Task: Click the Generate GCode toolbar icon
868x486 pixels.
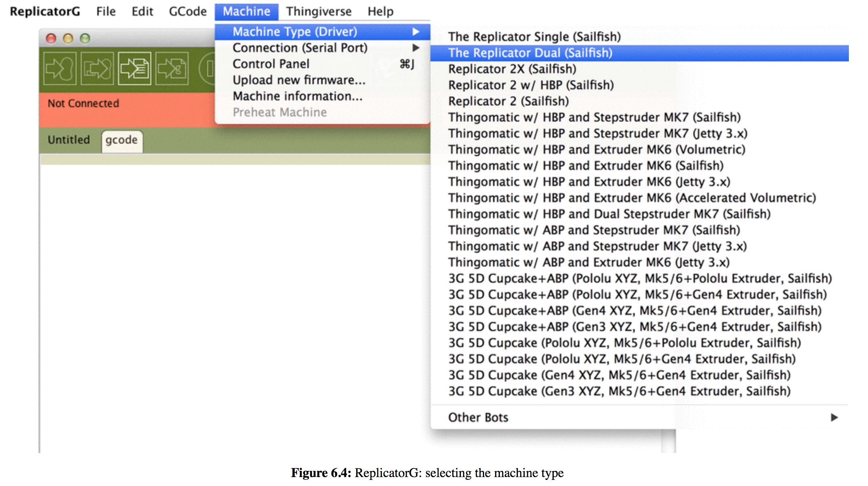Action: pyautogui.click(x=172, y=68)
